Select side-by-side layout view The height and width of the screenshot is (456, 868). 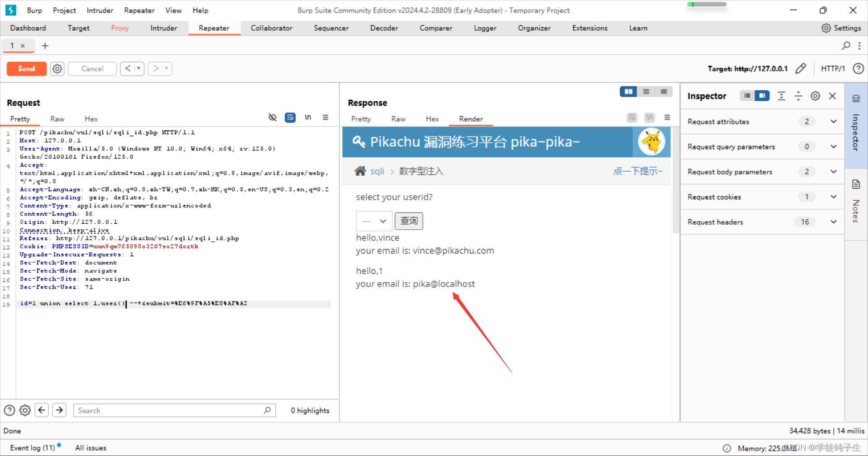628,92
